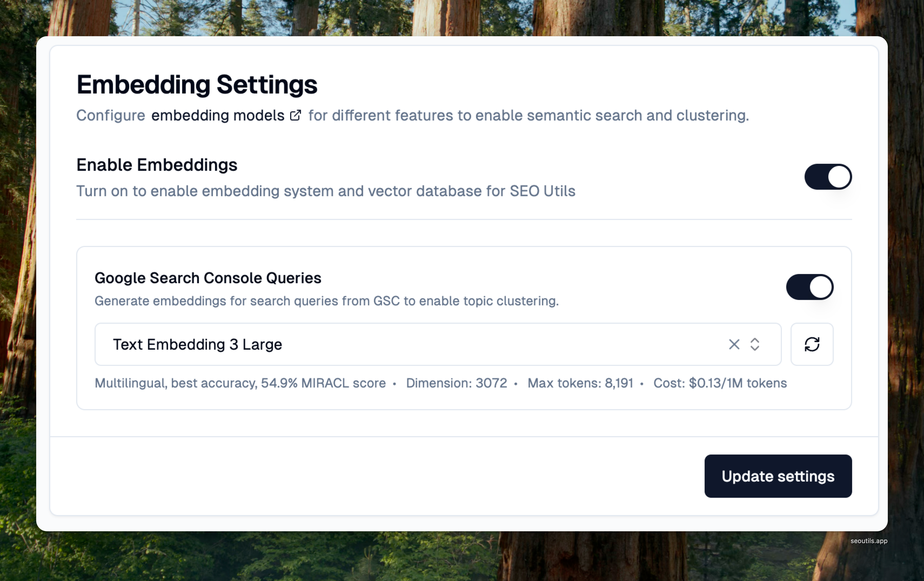924x581 pixels.
Task: Click the Cost: $0.13/1M tokens text
Action: [x=720, y=383]
